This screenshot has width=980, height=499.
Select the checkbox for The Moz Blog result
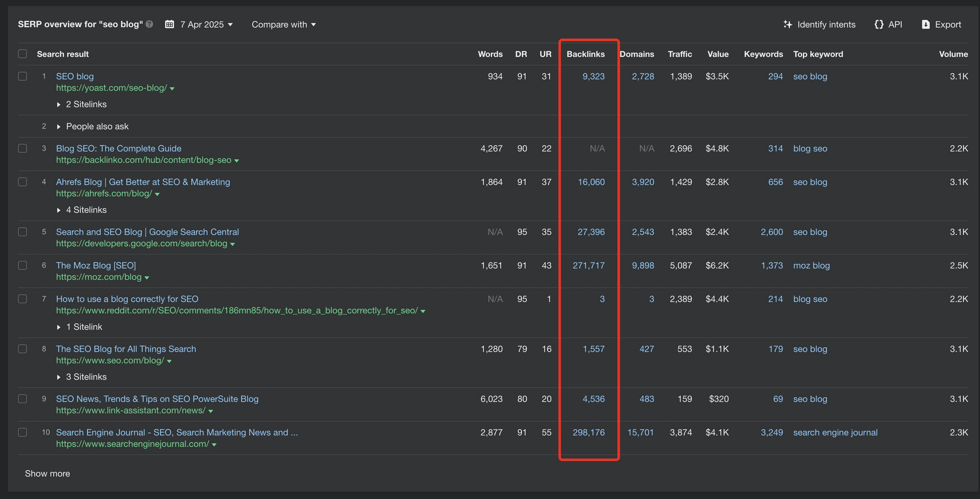tap(23, 265)
